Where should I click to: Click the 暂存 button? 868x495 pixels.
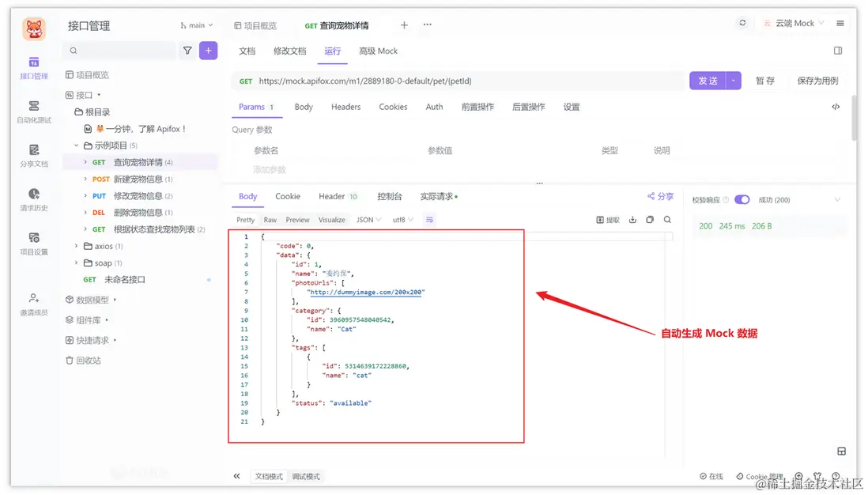765,81
